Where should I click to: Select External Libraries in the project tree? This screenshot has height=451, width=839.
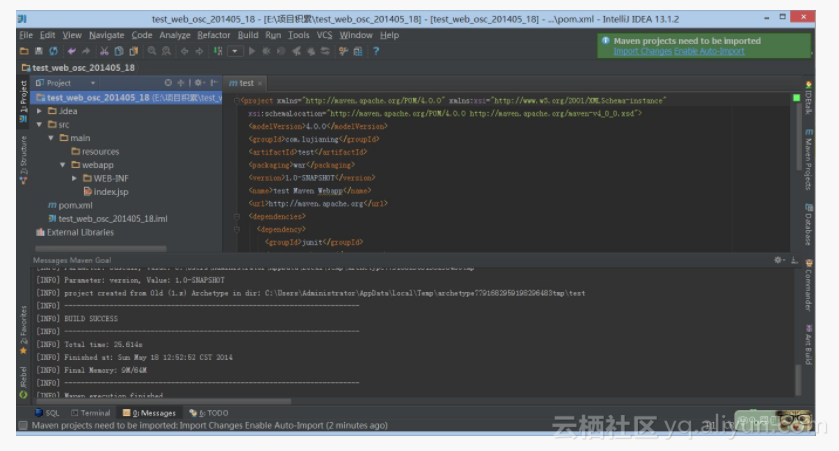pos(74,232)
